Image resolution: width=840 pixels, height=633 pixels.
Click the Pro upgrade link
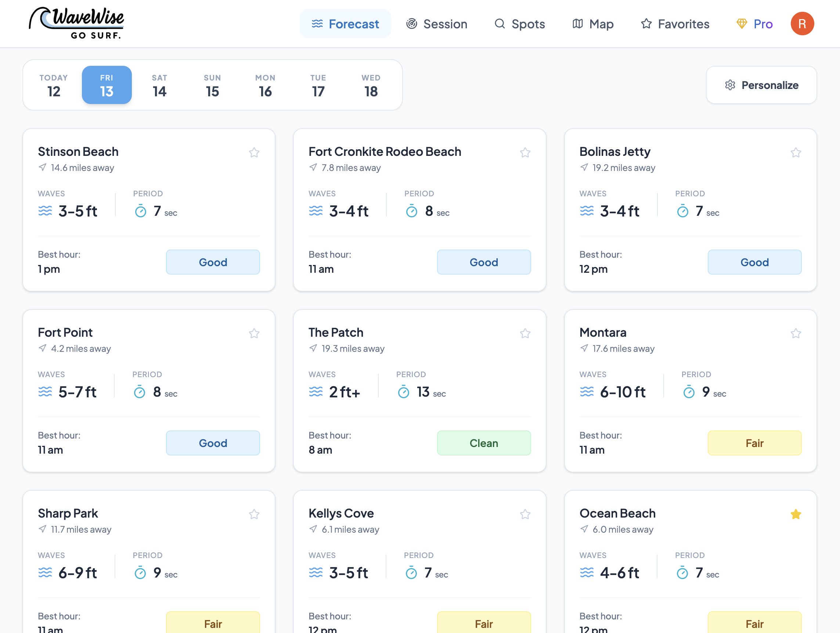click(754, 24)
